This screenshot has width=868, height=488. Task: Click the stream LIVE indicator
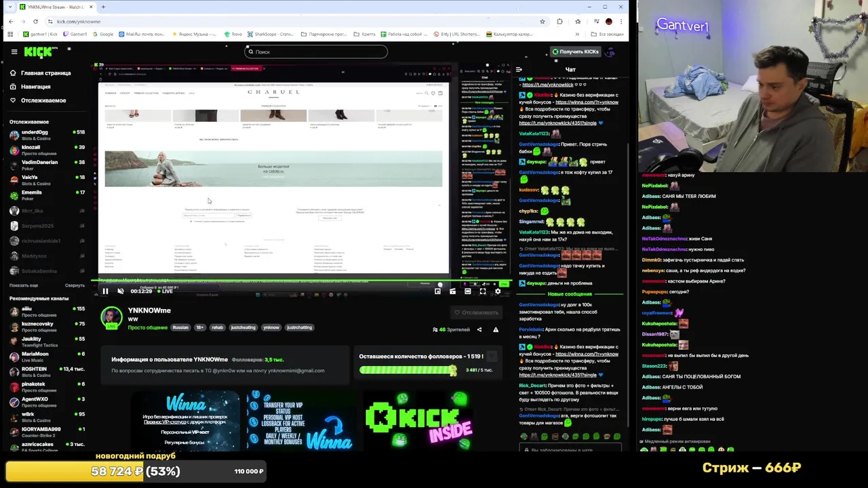tap(165, 291)
